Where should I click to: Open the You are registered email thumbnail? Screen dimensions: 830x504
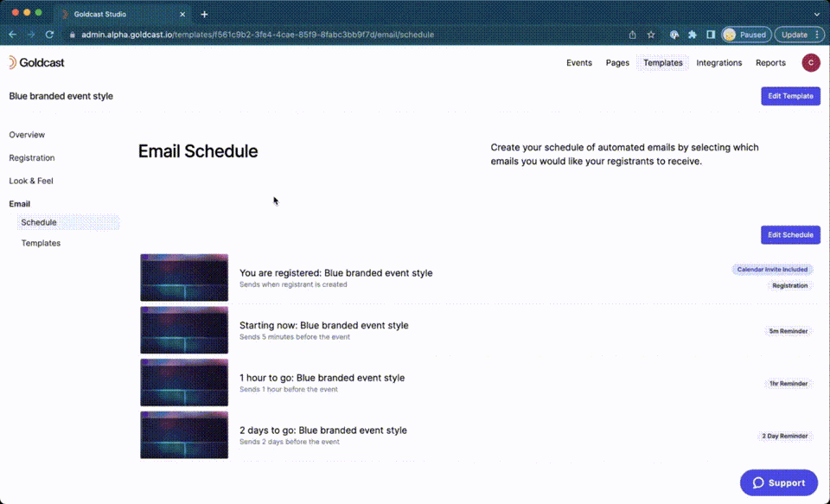coord(184,278)
